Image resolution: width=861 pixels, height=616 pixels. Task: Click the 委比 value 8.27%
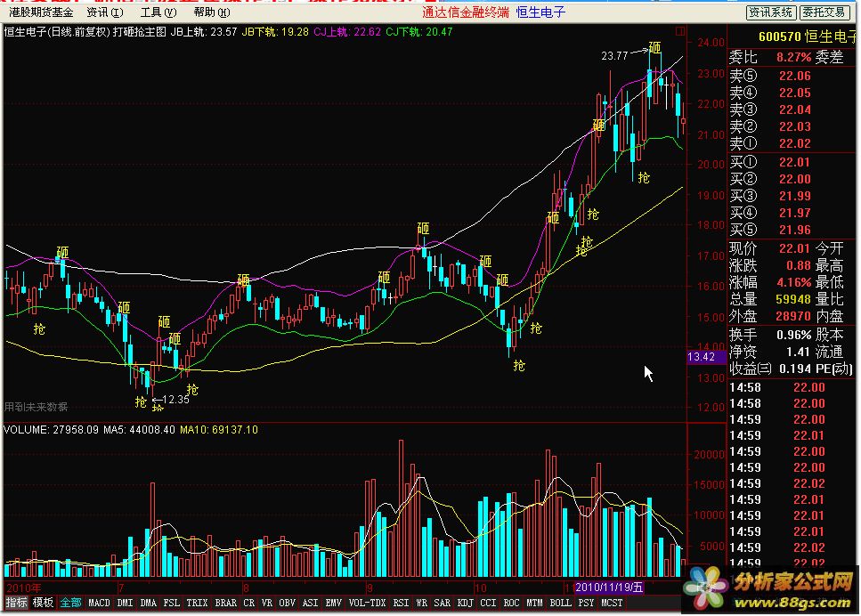click(x=793, y=57)
